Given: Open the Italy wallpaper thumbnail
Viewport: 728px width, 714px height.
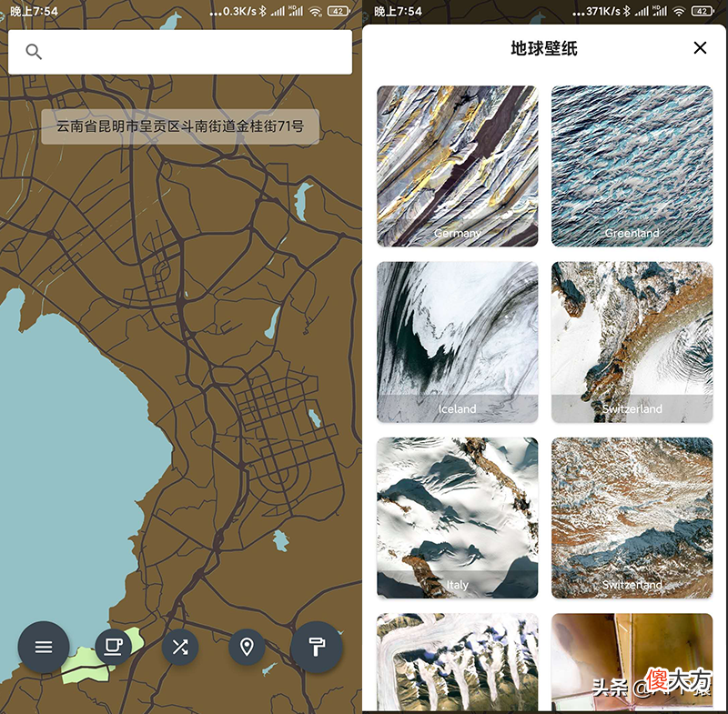Looking at the screenshot, I should click(x=458, y=518).
